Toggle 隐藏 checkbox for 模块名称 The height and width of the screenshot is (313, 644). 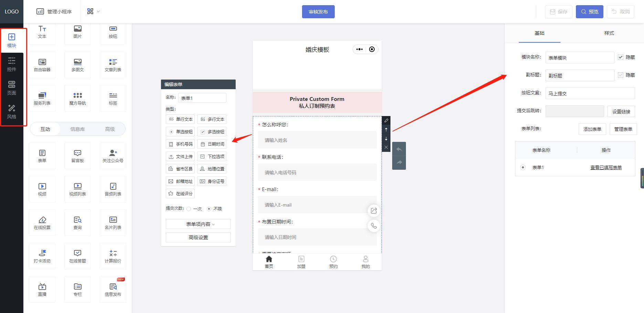coord(621,57)
